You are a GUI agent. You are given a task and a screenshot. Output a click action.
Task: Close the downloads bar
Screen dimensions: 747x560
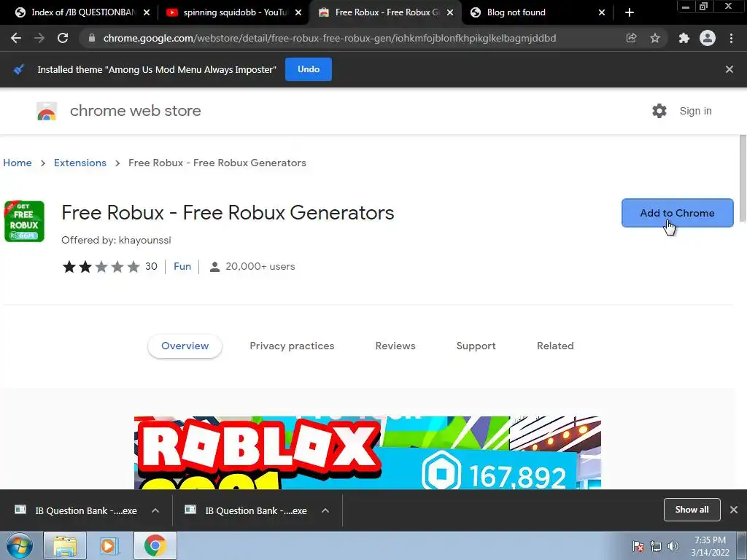click(734, 510)
